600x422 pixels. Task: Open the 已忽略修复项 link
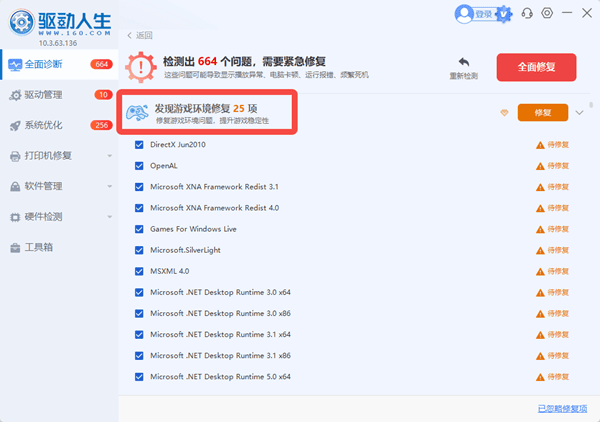click(x=562, y=409)
